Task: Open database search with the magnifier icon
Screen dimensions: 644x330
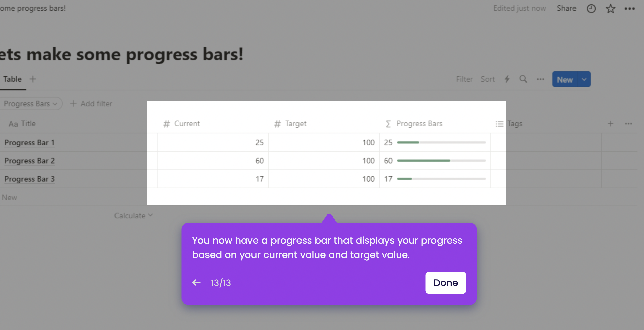Action: point(523,79)
